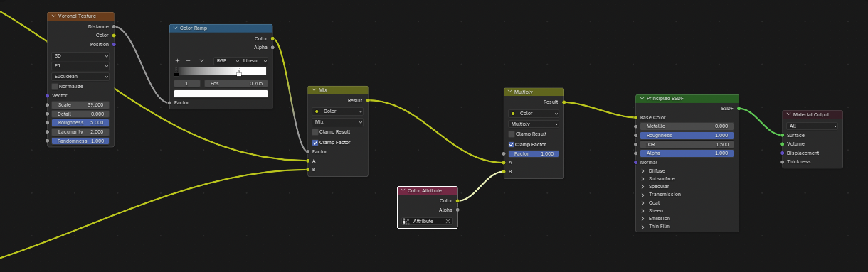Collapse the Voronoi Texture node
This screenshot has height=272, width=868.
point(53,16)
